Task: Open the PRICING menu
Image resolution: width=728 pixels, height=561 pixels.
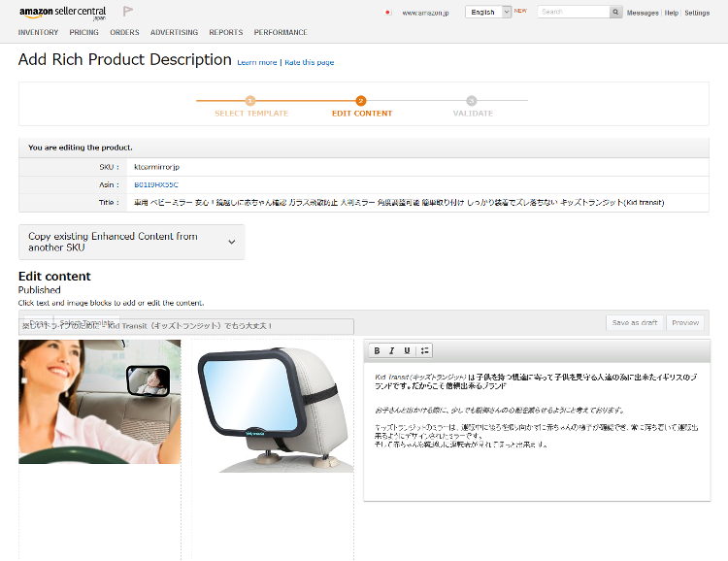Action: pos(84,32)
